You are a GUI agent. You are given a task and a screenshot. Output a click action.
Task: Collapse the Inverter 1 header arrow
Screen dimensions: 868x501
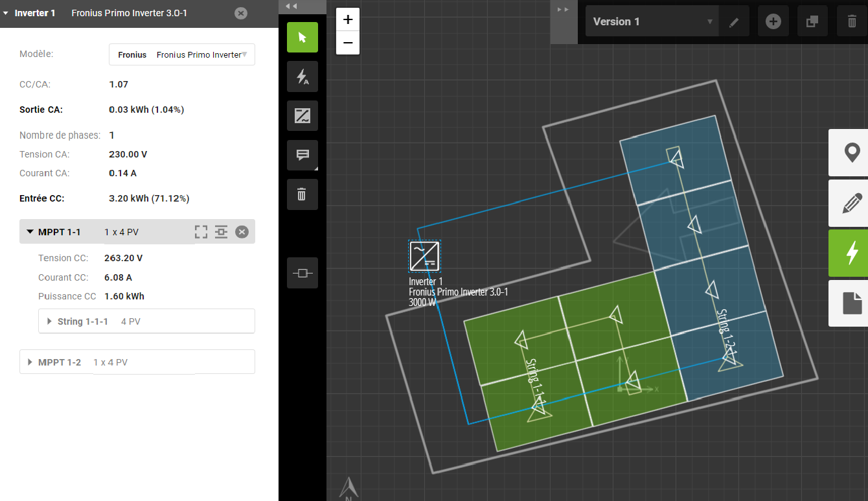click(6, 13)
